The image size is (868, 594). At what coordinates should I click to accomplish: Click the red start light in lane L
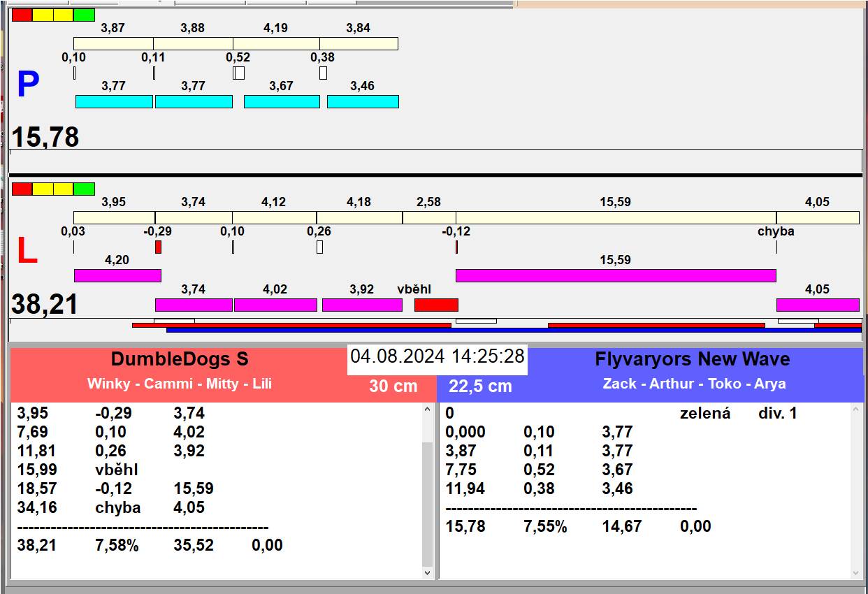(22, 189)
